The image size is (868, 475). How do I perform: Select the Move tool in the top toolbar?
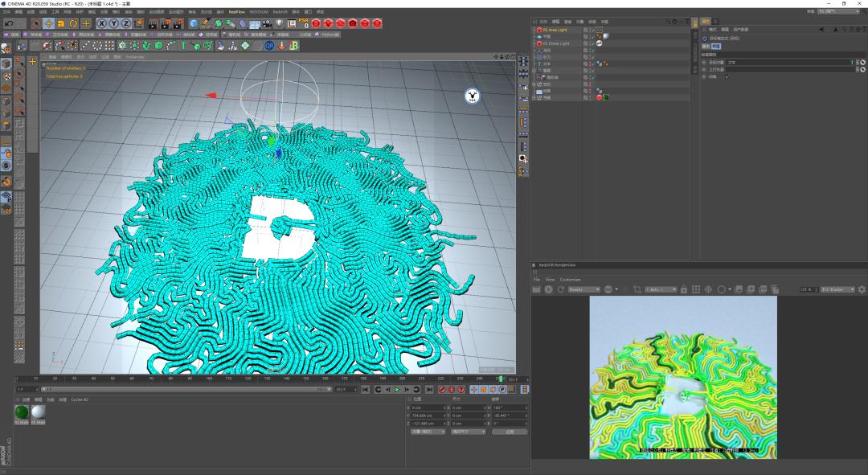(48, 24)
